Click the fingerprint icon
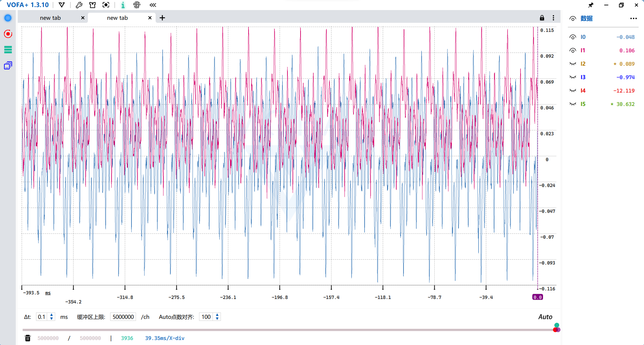The width and height of the screenshot is (644, 345). click(137, 5)
